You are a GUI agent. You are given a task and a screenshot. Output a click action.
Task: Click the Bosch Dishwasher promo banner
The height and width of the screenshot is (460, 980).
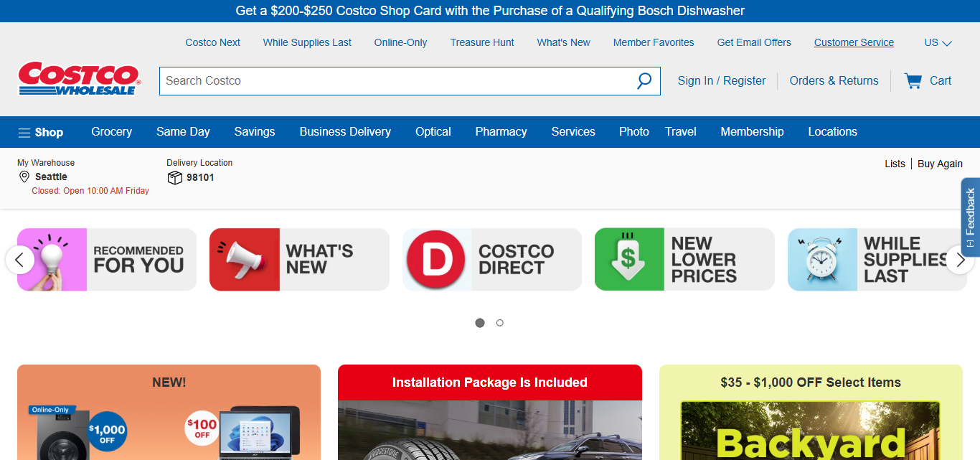490,11
